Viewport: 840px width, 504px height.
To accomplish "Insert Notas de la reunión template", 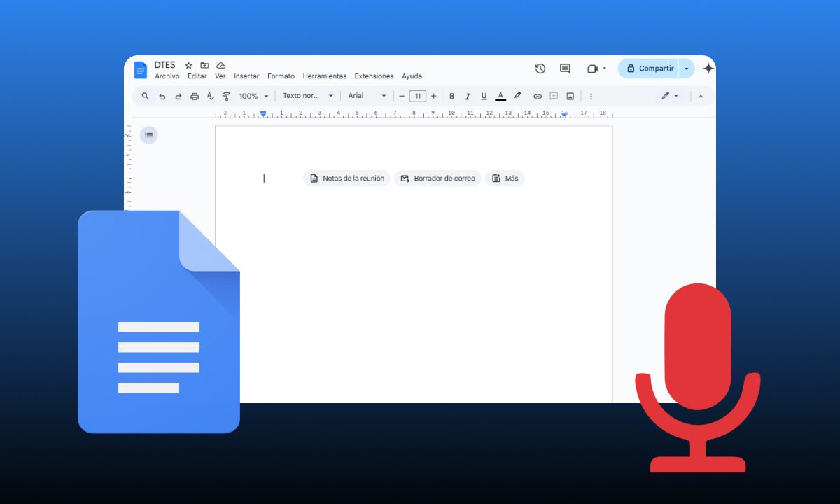I will coord(346,178).
